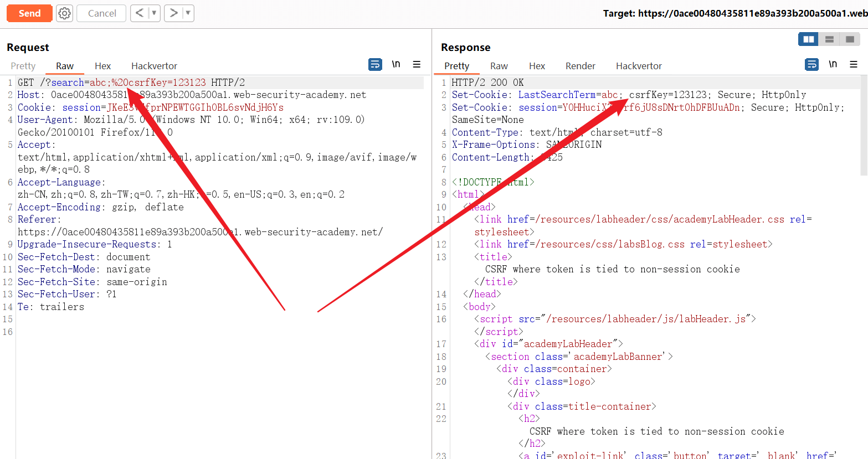This screenshot has width=868, height=459.
Task: Show non-printable characters in Request panel
Action: click(x=396, y=65)
